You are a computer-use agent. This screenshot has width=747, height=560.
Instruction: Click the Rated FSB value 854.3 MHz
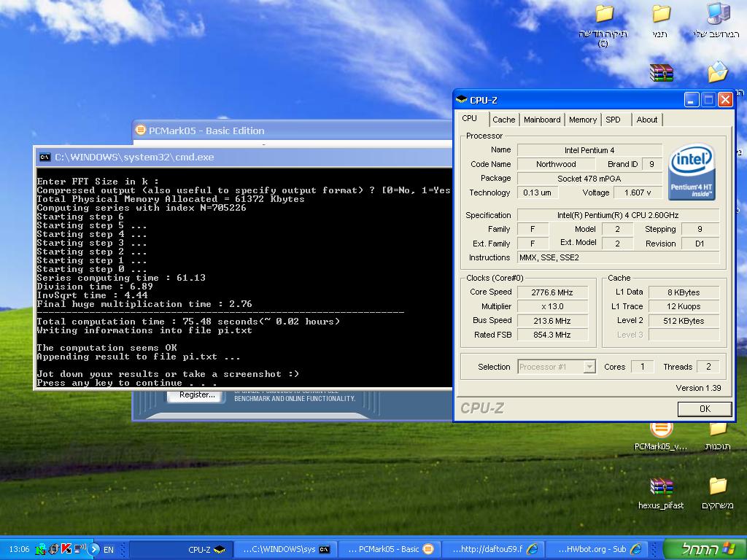coord(552,335)
